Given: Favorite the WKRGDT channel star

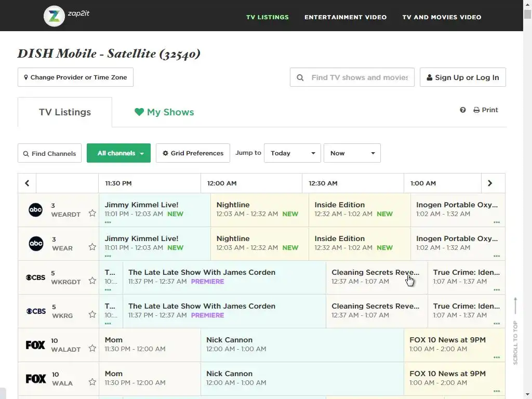Looking at the screenshot, I should (92, 281).
